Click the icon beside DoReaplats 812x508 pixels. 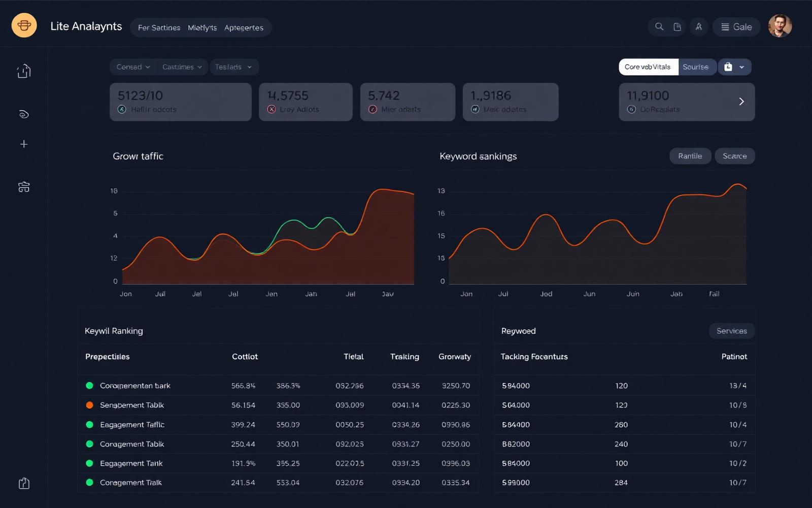[x=631, y=109]
